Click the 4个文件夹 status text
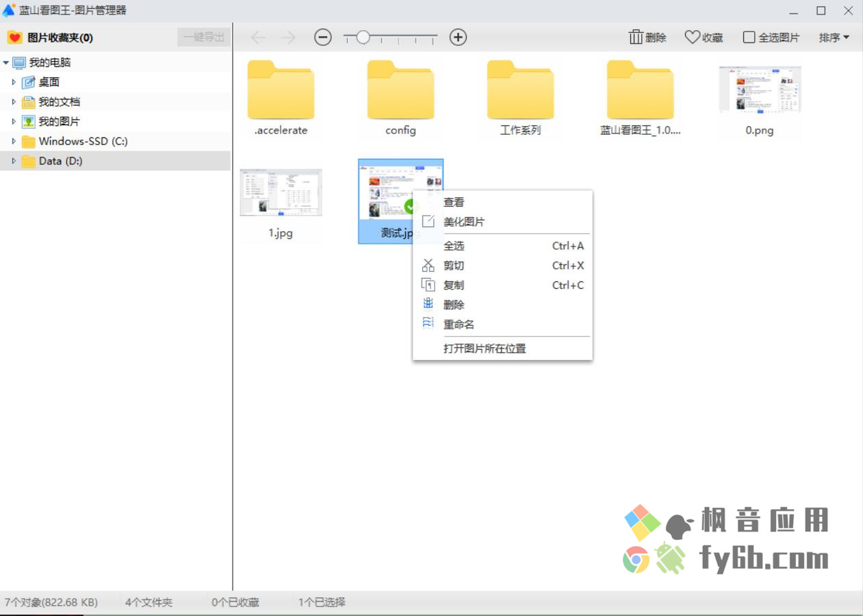This screenshot has width=863, height=616. 149,602
